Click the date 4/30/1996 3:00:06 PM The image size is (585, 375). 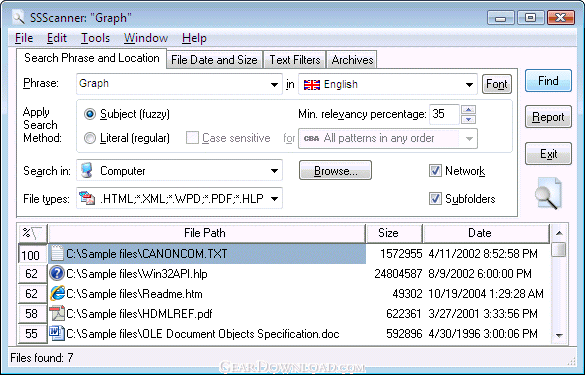pos(483,334)
